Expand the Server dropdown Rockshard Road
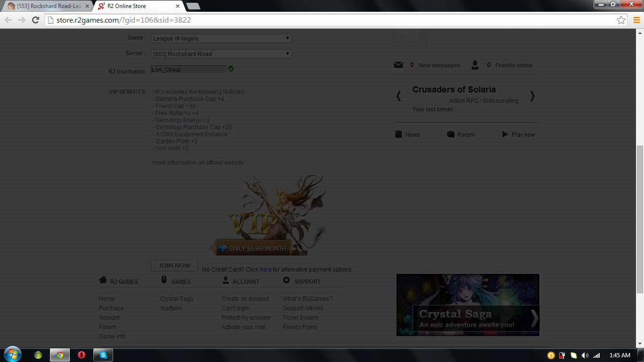The height and width of the screenshot is (362, 644). tap(221, 54)
